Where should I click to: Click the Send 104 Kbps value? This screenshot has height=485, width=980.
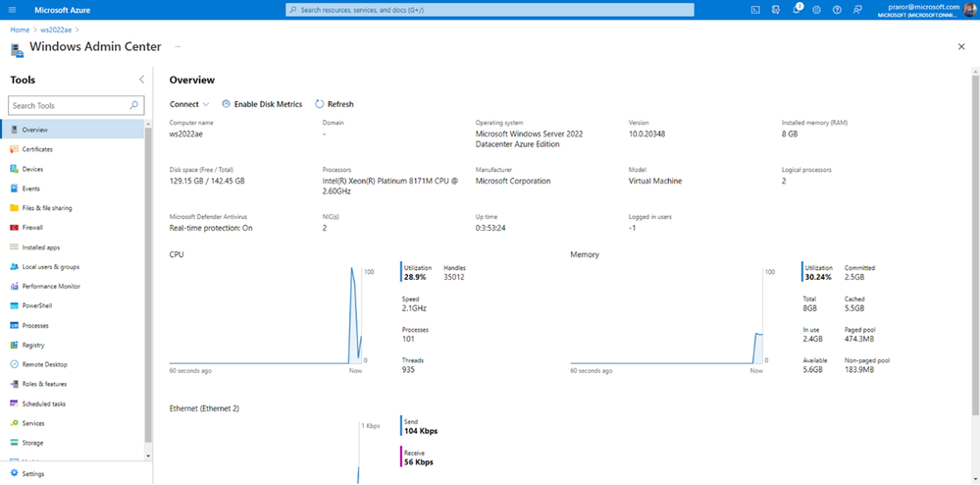421,431
